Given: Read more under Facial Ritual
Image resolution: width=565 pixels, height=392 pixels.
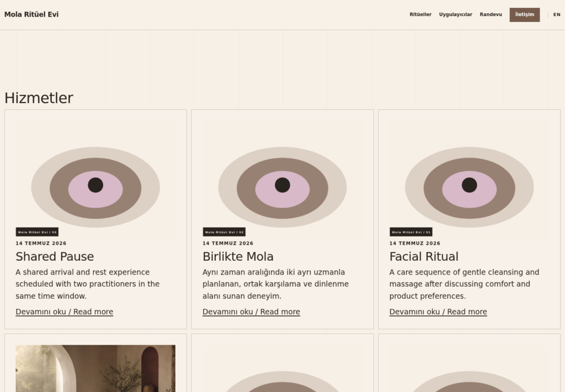Looking at the screenshot, I should tap(438, 312).
